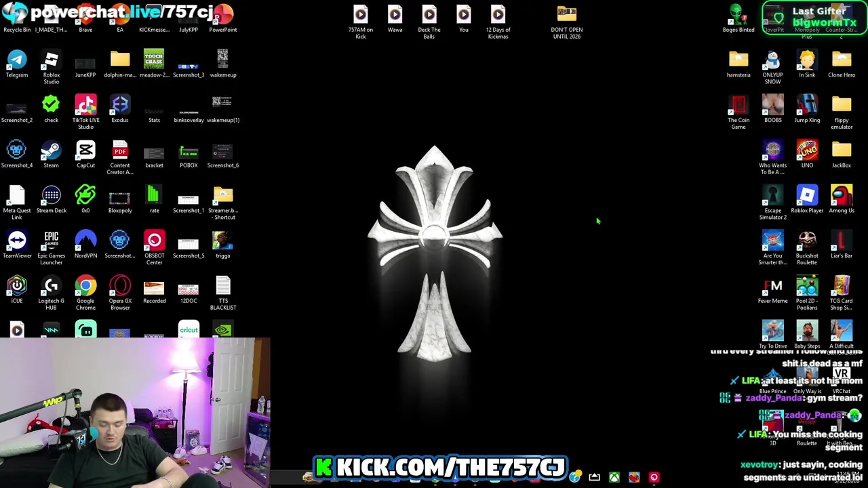The height and width of the screenshot is (488, 868).
Task: Open flippy emulator folder
Action: point(842,112)
